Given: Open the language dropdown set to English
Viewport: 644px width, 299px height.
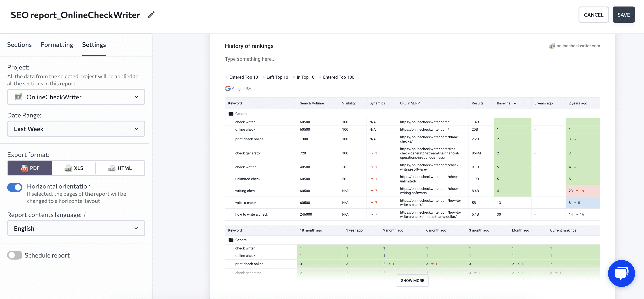Looking at the screenshot, I should (76, 228).
